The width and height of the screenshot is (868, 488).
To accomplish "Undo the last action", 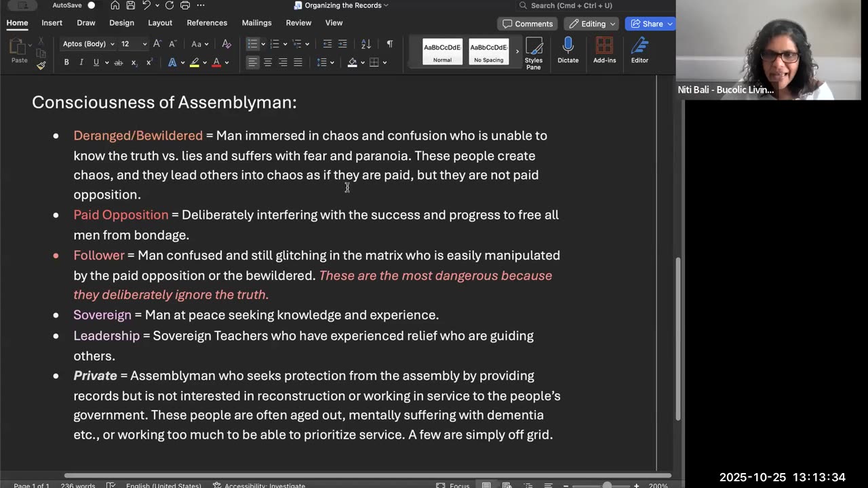I will tap(146, 5).
